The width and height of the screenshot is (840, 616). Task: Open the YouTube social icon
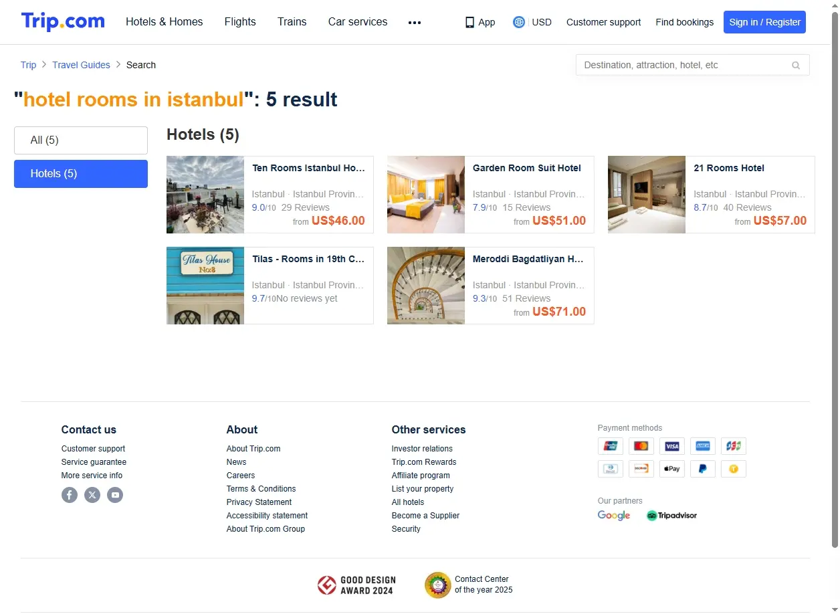115,495
